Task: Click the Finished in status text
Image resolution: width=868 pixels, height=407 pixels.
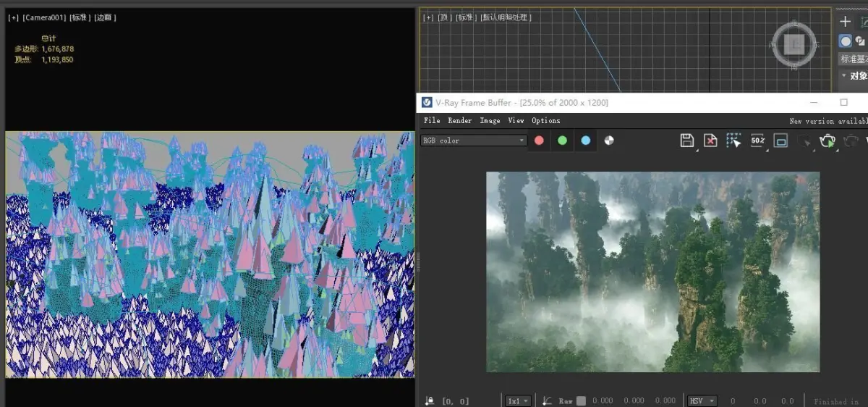Action: tap(836, 401)
